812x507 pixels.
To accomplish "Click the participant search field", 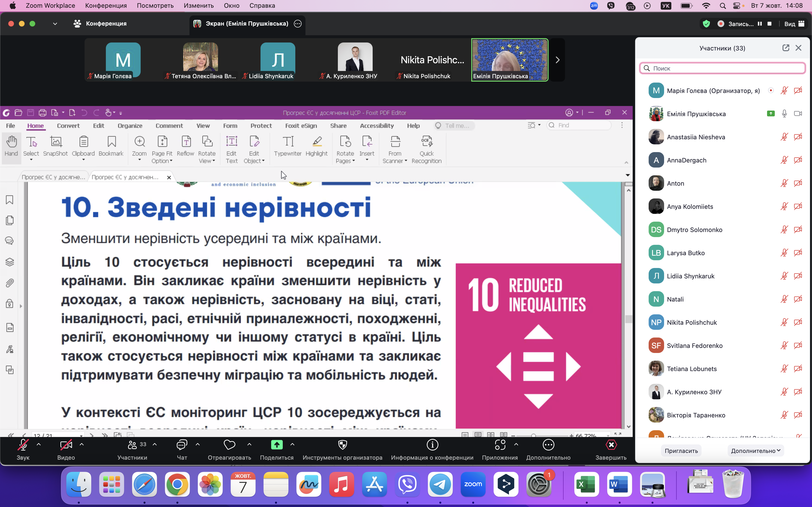I will (x=722, y=68).
